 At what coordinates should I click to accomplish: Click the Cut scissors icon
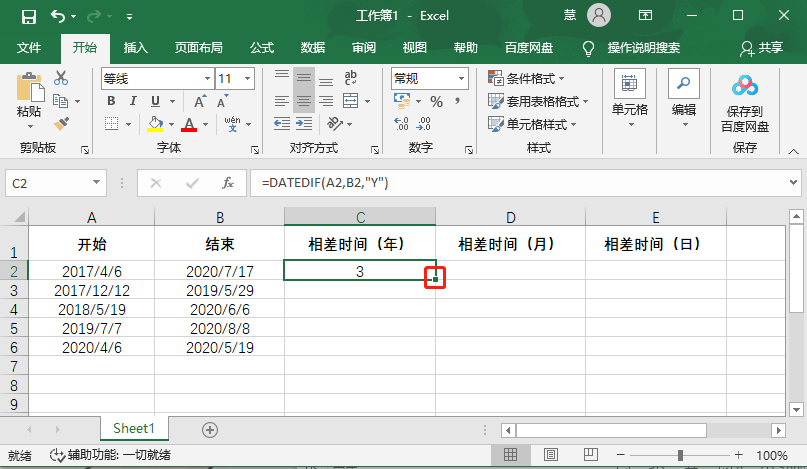61,78
